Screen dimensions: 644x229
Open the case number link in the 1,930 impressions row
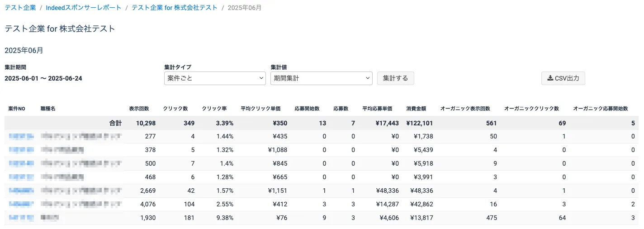[x=21, y=218]
